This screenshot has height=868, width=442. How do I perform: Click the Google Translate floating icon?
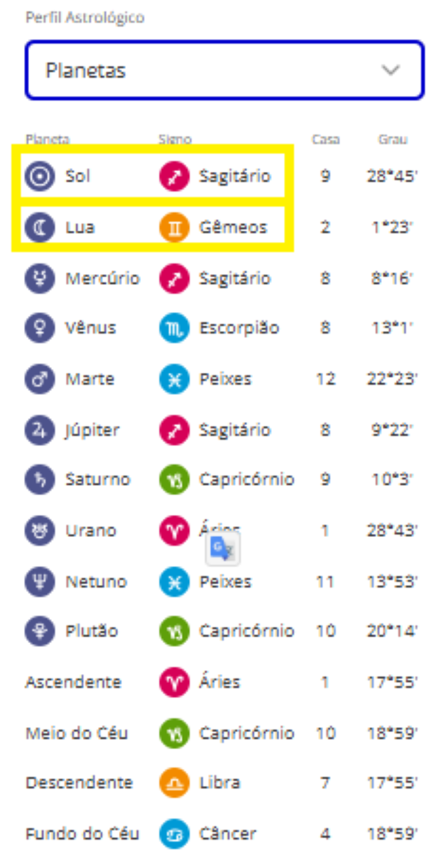(x=223, y=549)
